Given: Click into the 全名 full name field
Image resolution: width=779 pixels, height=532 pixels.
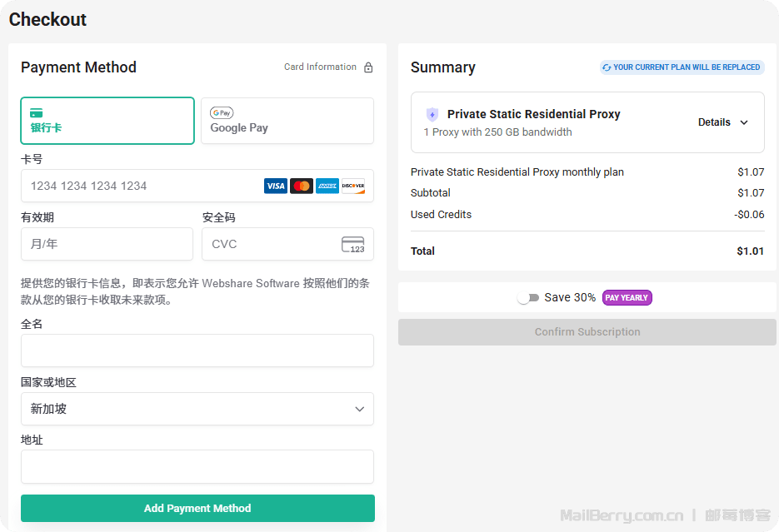Looking at the screenshot, I should (197, 351).
